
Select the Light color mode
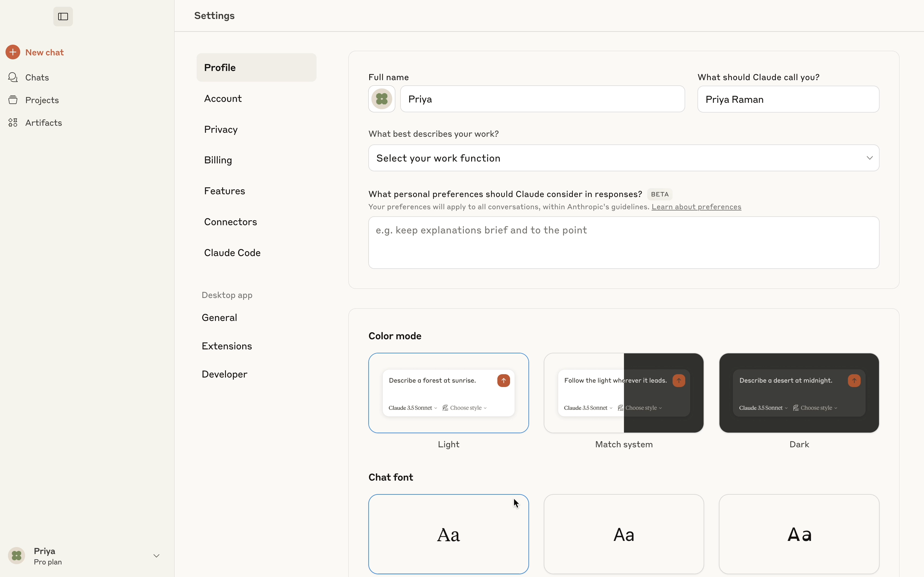pyautogui.click(x=448, y=393)
